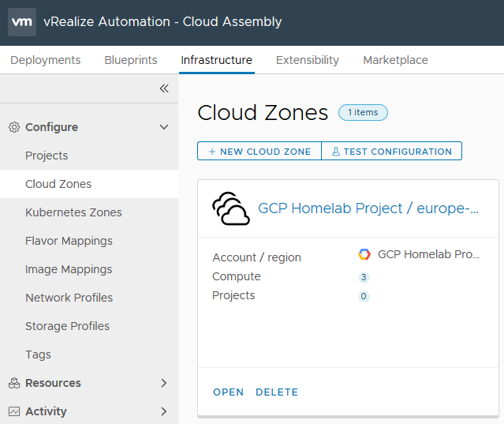Image resolution: width=504 pixels, height=424 pixels.
Task: Switch to the Blueprints tab
Action: pyautogui.click(x=131, y=60)
